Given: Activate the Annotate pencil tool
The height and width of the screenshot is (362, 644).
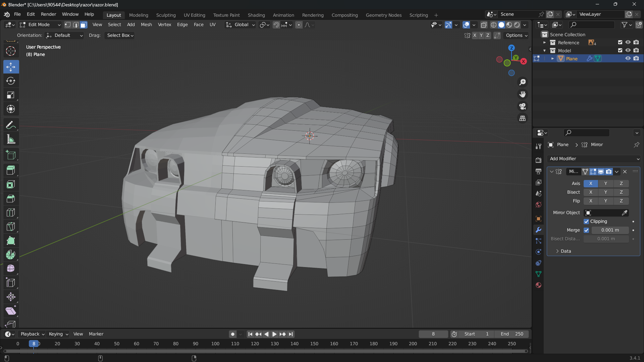Looking at the screenshot, I should (x=11, y=125).
